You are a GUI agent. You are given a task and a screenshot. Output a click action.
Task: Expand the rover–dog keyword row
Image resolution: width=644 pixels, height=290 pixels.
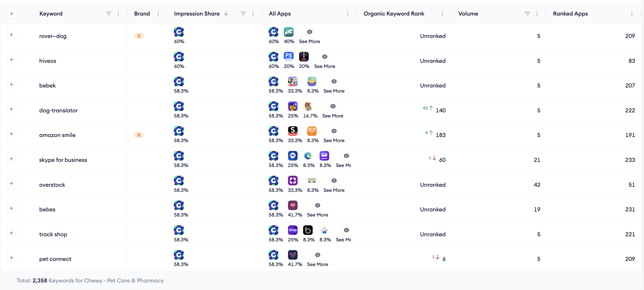pos(12,35)
